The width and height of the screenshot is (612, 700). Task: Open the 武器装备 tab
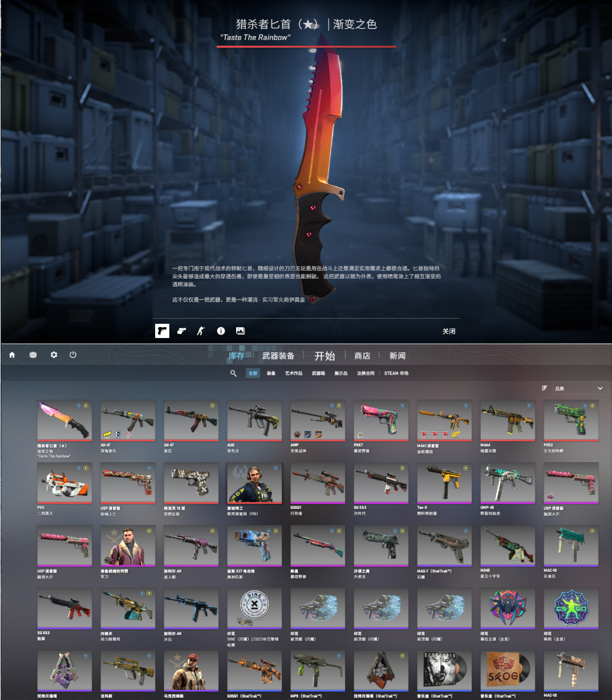click(x=278, y=356)
